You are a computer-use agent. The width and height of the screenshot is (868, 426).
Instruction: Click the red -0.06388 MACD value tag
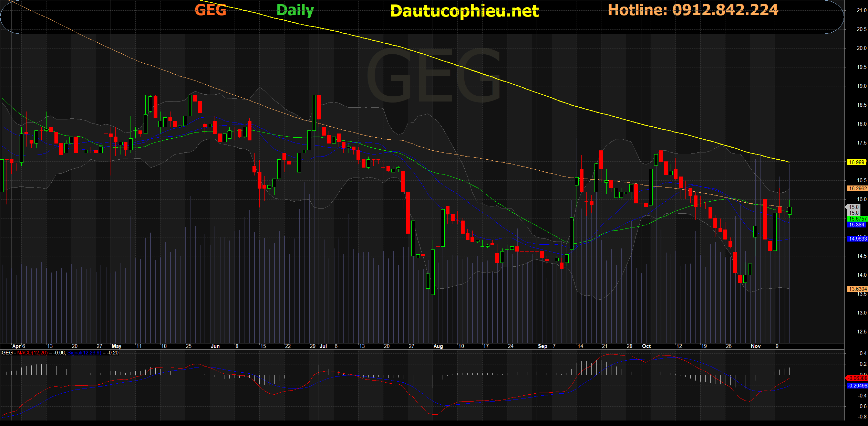[857, 378]
